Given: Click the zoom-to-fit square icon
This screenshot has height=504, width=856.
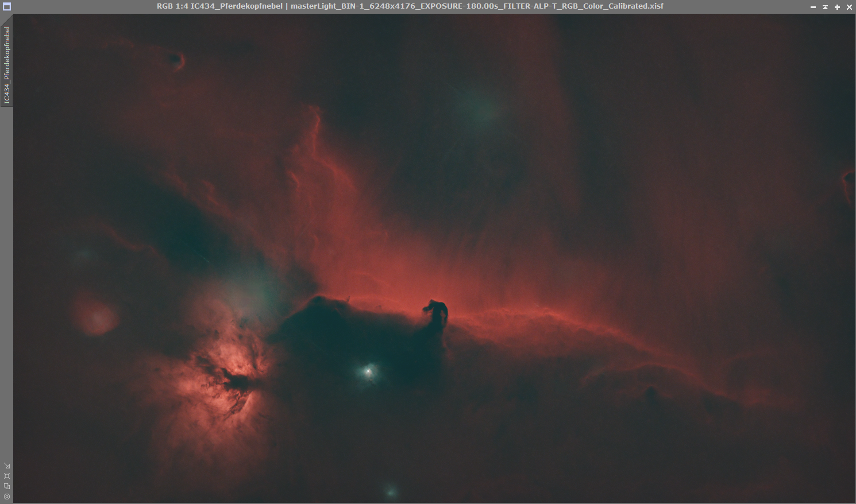Looking at the screenshot, I should pyautogui.click(x=7, y=476).
